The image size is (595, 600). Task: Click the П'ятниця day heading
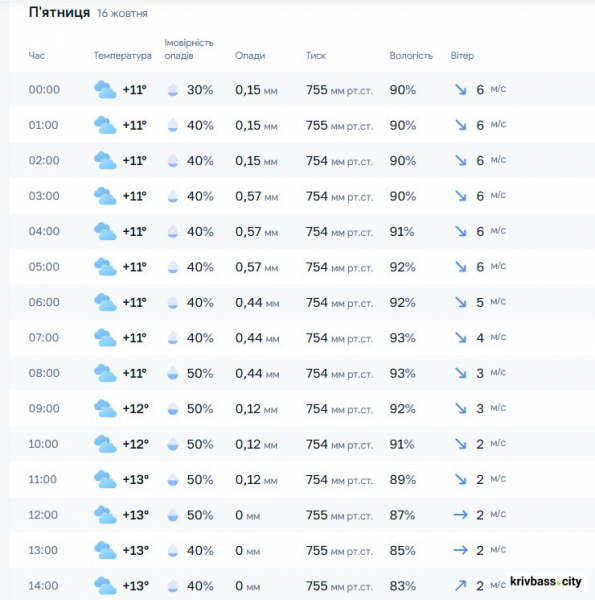click(x=59, y=13)
